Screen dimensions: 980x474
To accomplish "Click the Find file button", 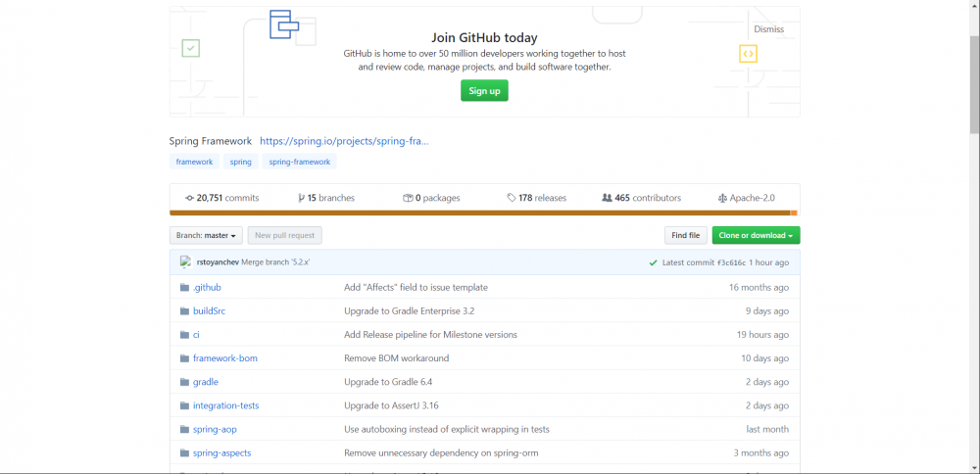I will click(x=686, y=235).
